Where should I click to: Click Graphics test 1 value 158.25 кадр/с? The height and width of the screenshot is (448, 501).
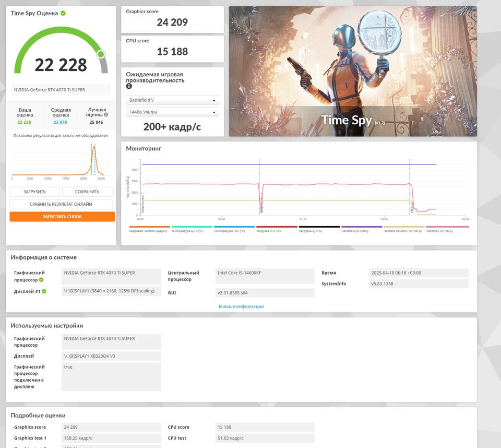[111, 438]
